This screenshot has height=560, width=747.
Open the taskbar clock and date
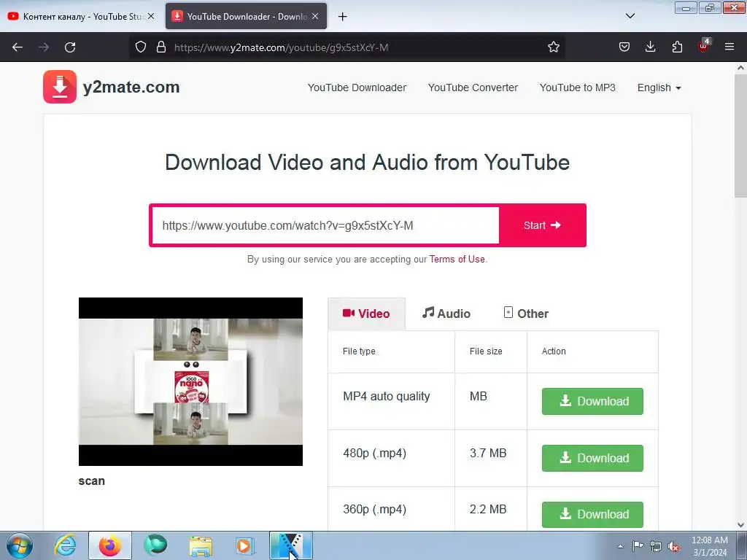pos(709,546)
